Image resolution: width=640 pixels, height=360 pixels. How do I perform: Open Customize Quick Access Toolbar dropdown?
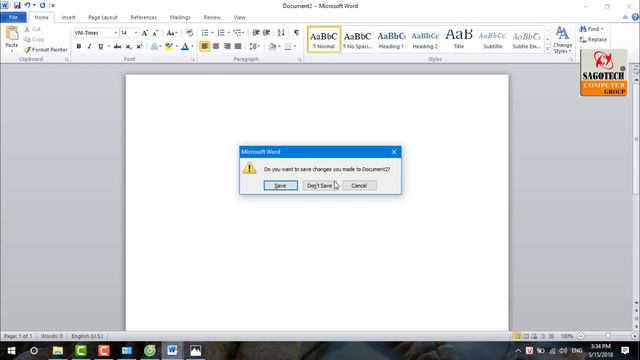point(53,6)
